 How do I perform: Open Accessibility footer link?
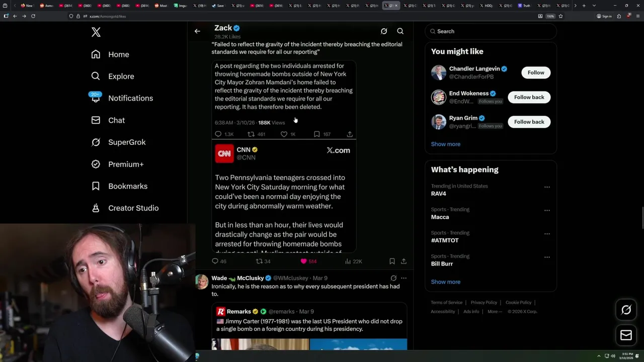point(443,311)
